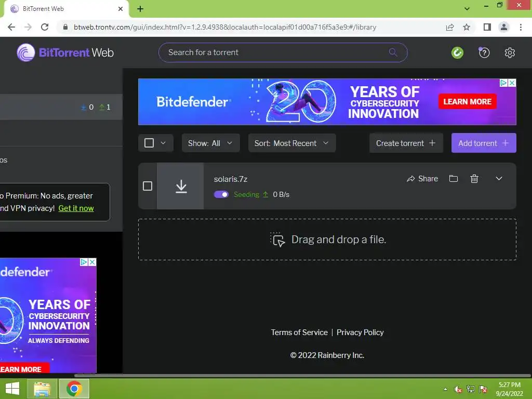Click the search magnifier icon
Screen dimensions: 532x399
point(393,52)
